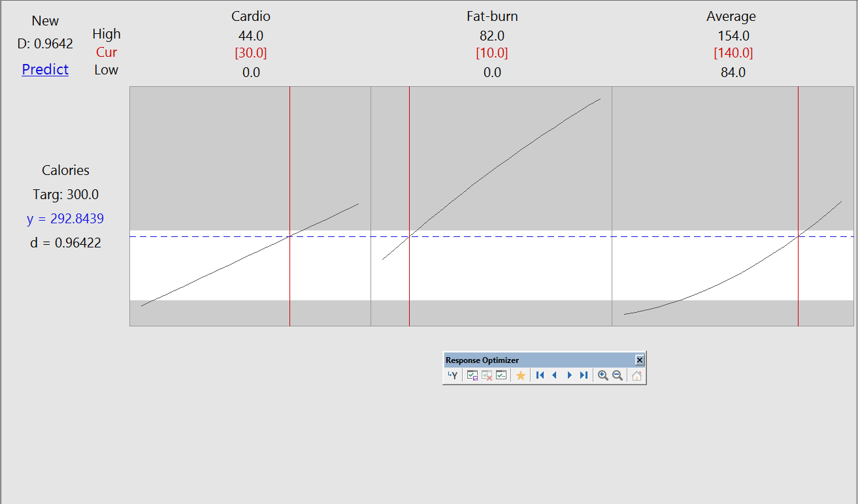Image resolution: width=858 pixels, height=504 pixels.
Task: Close the Response Optimizer toolbar
Action: click(x=640, y=360)
